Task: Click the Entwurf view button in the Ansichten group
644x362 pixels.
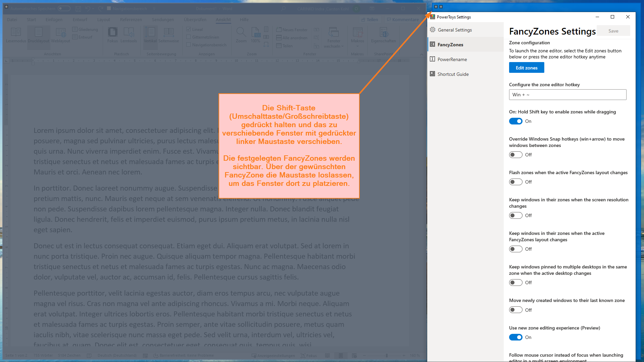Action: pyautogui.click(x=82, y=37)
